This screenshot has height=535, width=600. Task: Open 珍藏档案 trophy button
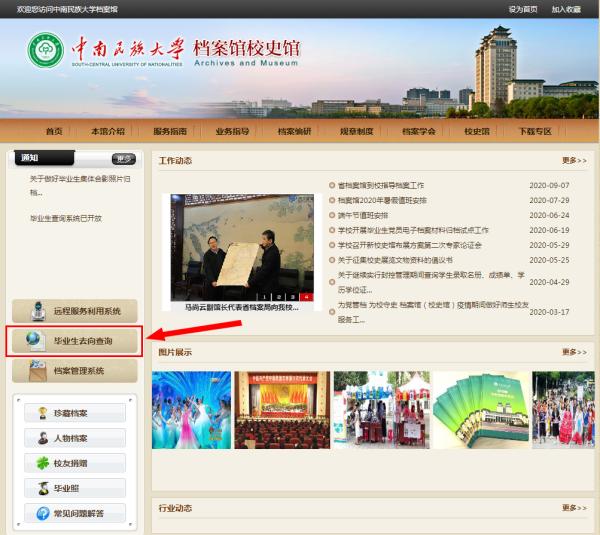coord(74,413)
